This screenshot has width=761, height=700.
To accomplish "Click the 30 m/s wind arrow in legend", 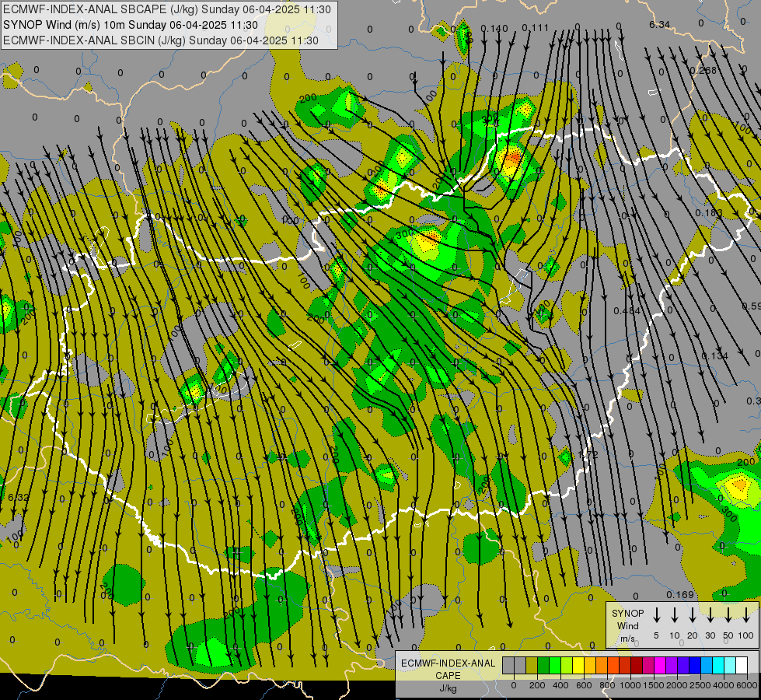I will [710, 614].
